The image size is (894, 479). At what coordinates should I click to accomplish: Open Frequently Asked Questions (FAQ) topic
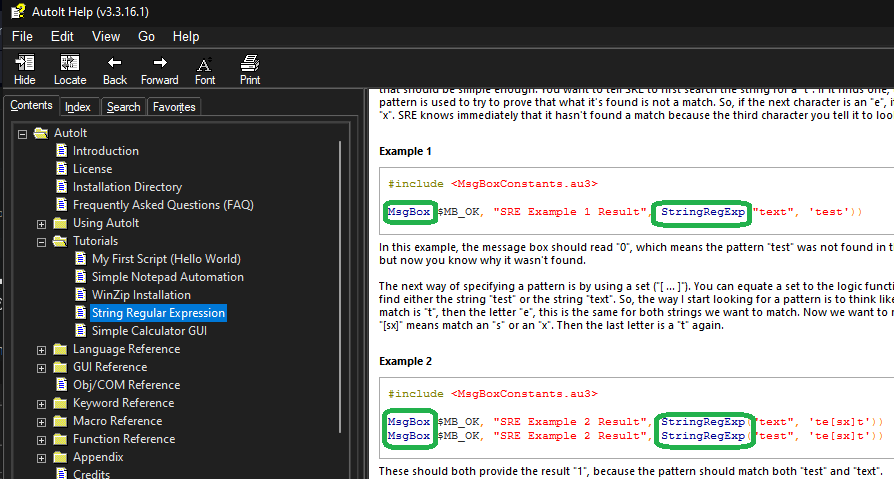click(163, 205)
